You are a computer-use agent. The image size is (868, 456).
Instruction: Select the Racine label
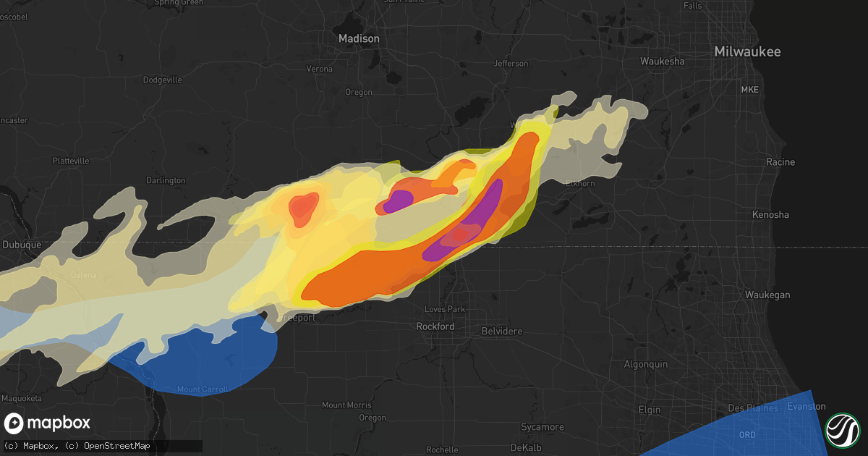click(x=780, y=162)
